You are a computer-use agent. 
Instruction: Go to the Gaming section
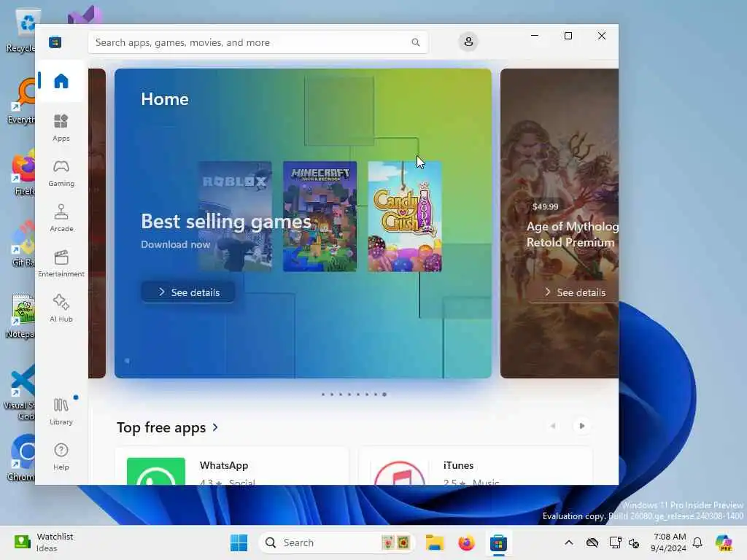pos(61,173)
